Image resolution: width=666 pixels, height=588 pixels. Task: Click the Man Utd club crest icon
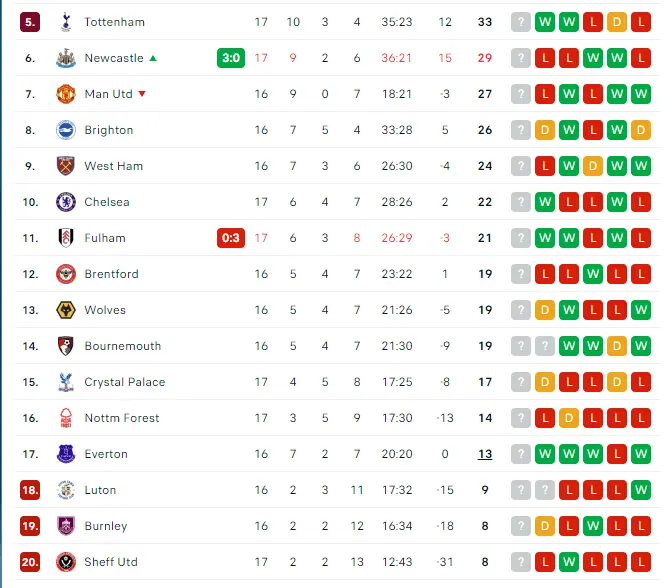(x=66, y=94)
